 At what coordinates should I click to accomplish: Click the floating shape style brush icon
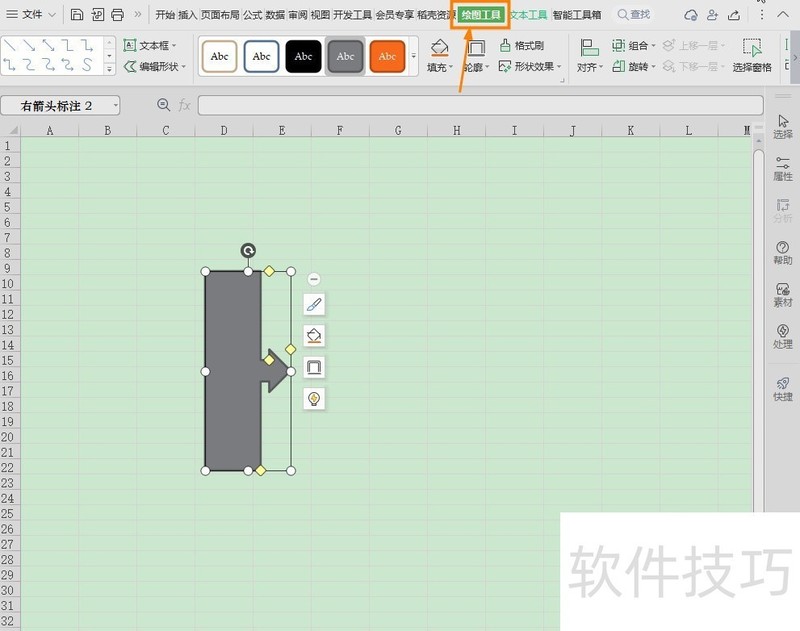(314, 305)
